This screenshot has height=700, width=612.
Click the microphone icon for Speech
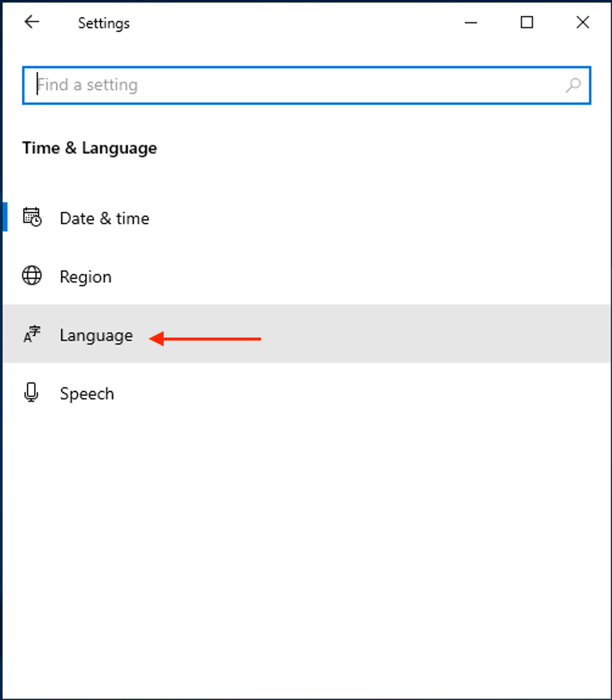tap(31, 393)
